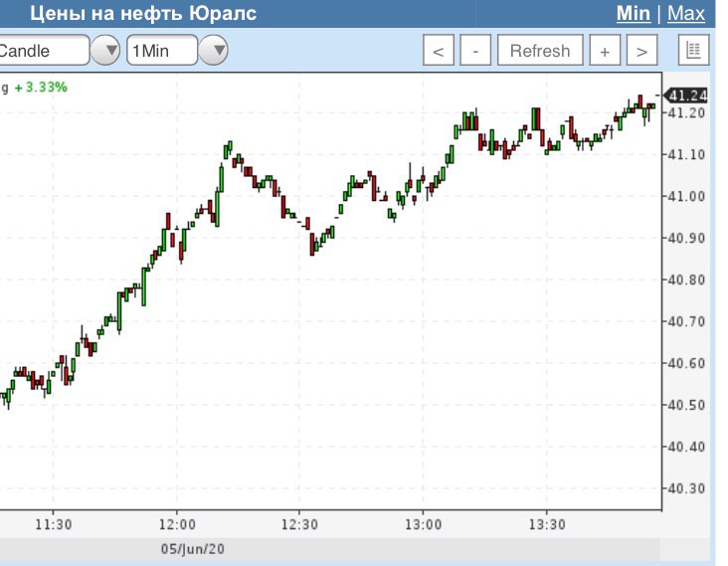Move forward in time with the > button
This screenshot has height=566, width=728.
(x=641, y=50)
